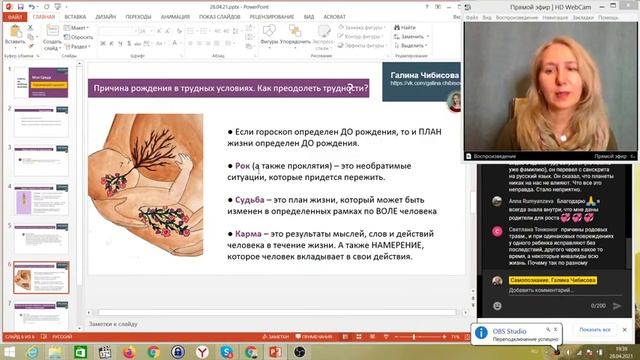Image resolution: width=640 pixels, height=360 pixels.
Task: Open the font color A dropdown
Action: pyautogui.click(x=176, y=43)
